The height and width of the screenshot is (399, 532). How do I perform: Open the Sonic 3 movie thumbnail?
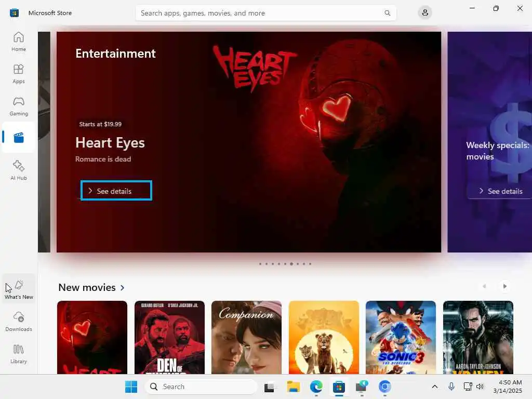click(x=401, y=338)
